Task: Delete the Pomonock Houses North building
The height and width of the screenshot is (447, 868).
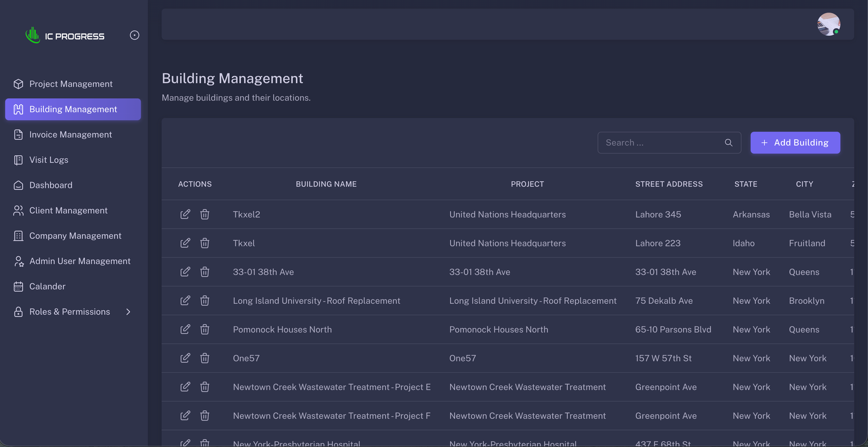Action: click(205, 329)
